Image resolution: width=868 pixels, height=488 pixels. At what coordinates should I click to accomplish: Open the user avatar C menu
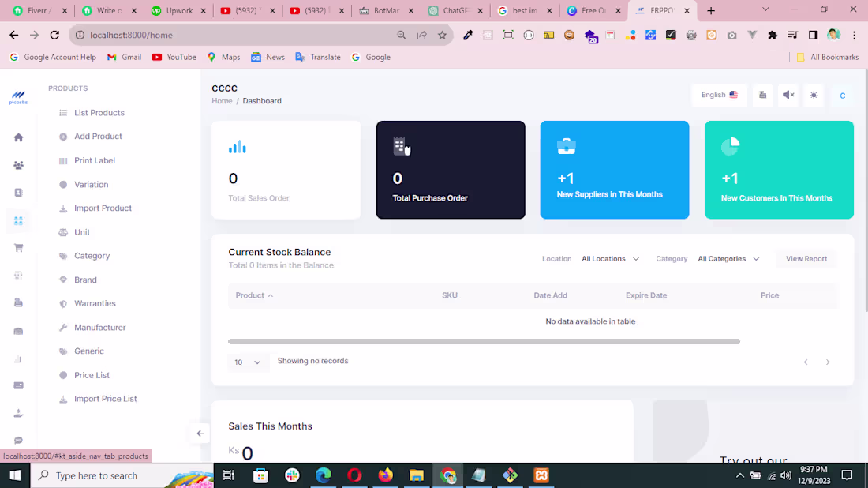(x=843, y=96)
